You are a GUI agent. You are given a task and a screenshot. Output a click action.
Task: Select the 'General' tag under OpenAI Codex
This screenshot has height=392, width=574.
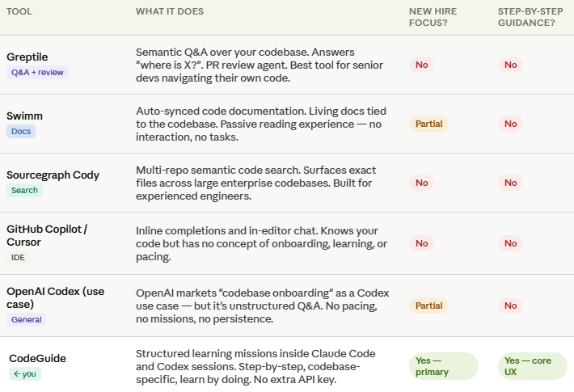pyautogui.click(x=27, y=319)
